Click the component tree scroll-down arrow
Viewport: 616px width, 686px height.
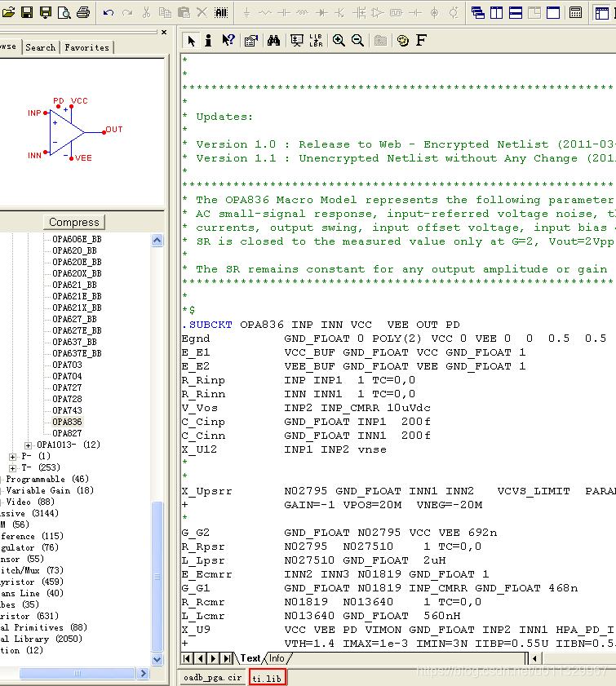pyautogui.click(x=157, y=659)
